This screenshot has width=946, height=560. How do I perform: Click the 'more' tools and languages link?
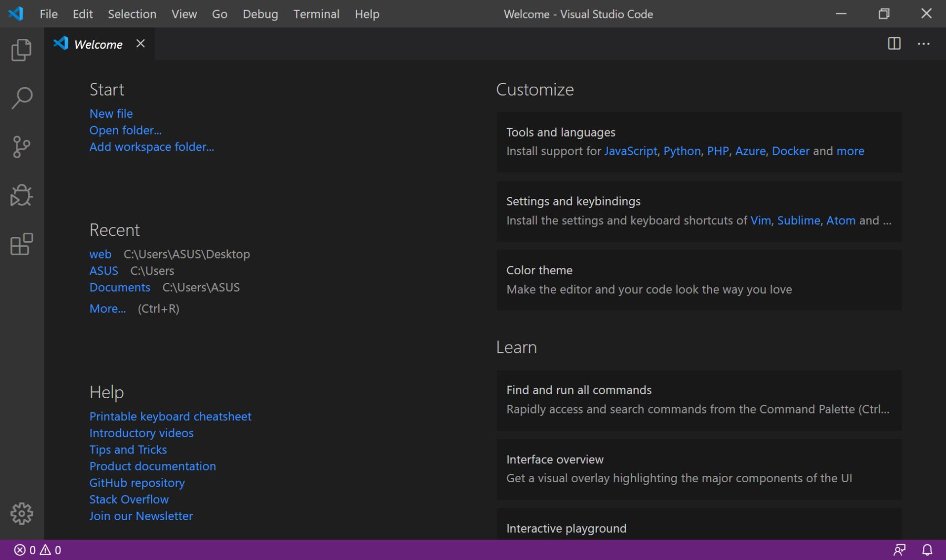click(x=850, y=151)
